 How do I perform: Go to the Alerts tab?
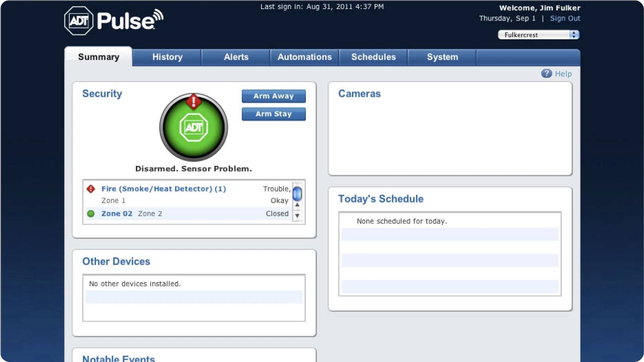(x=236, y=57)
